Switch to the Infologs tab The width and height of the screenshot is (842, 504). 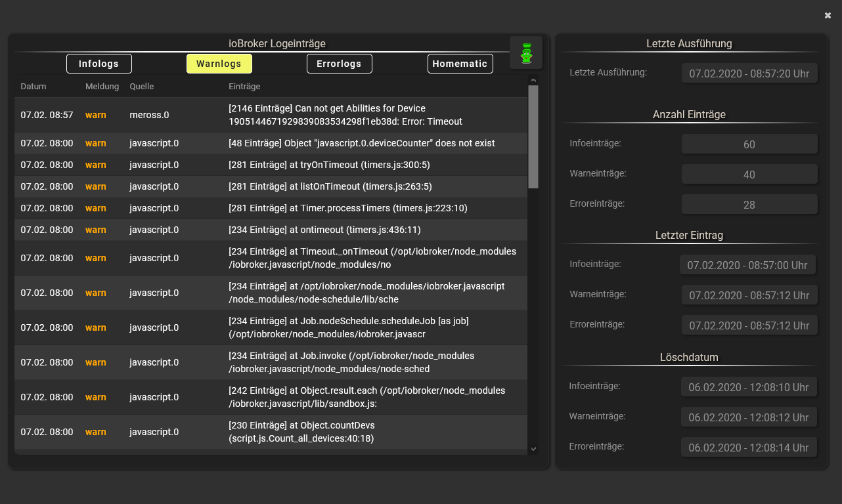click(x=99, y=64)
